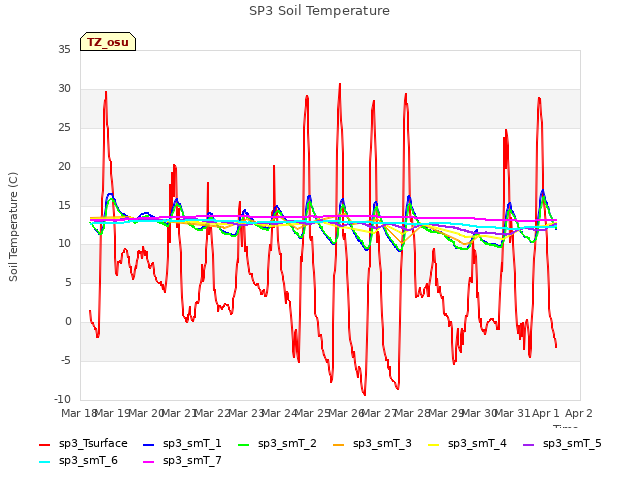640x480 pixels.
Task: Click the Soil Temperature (C) axis label
Action: 13,227
